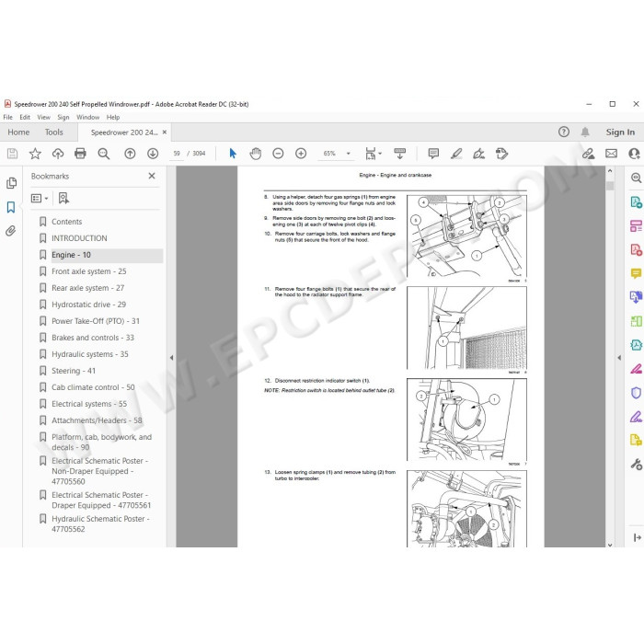644x644 pixels.
Task: Open the Sign menu
Action: [63, 117]
